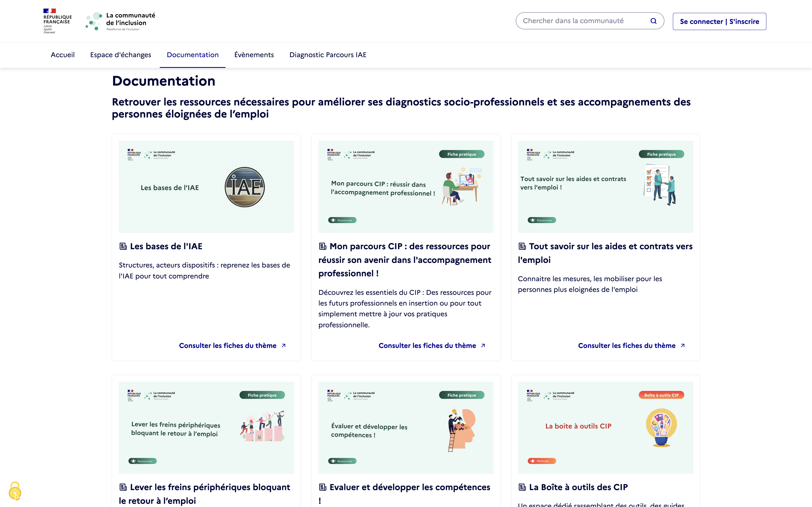The height and width of the screenshot is (507, 812).
Task: Click the Boîte à outils CIP badge
Action: coord(661,395)
